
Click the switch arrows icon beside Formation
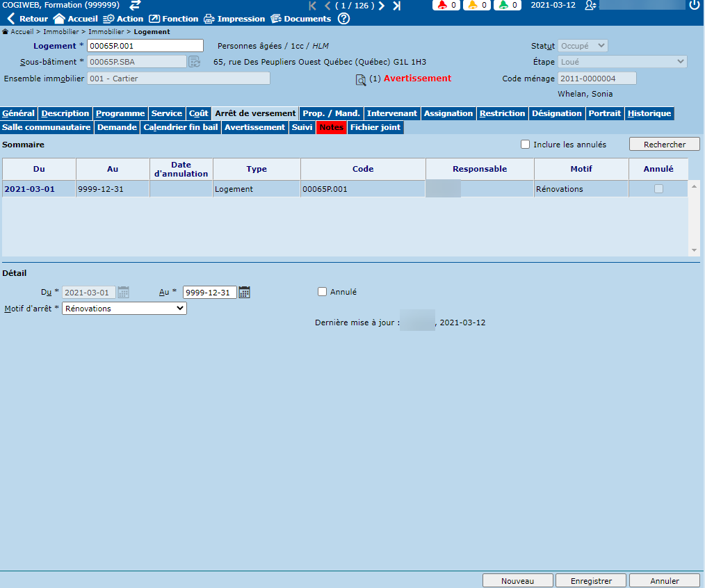tap(136, 6)
